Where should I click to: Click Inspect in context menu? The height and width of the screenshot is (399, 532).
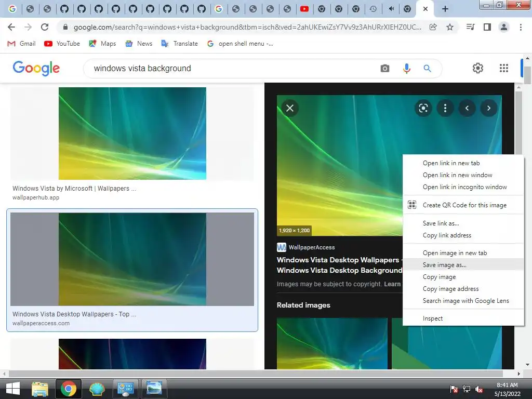pyautogui.click(x=463, y=318)
